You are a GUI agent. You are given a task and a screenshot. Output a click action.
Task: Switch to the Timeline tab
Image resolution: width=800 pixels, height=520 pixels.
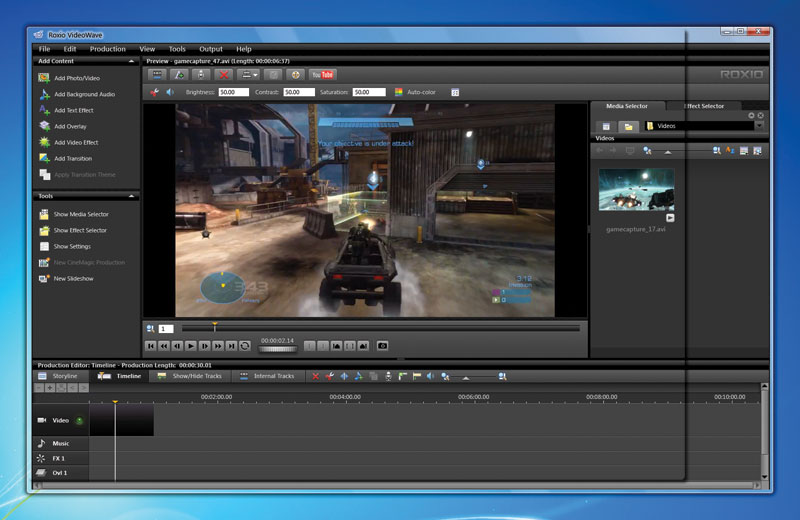(x=120, y=376)
